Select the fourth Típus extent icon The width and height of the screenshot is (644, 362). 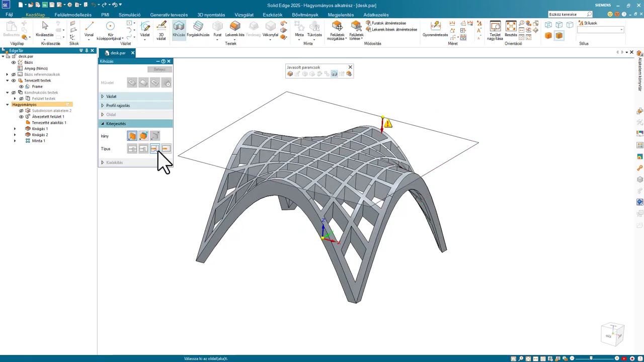166,149
